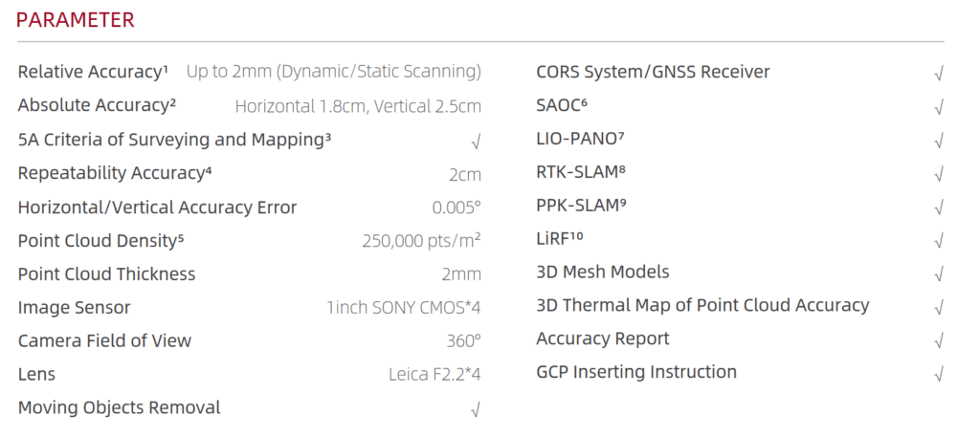
Task: Click the PPK-SLAM checkmark
Action: [938, 208]
